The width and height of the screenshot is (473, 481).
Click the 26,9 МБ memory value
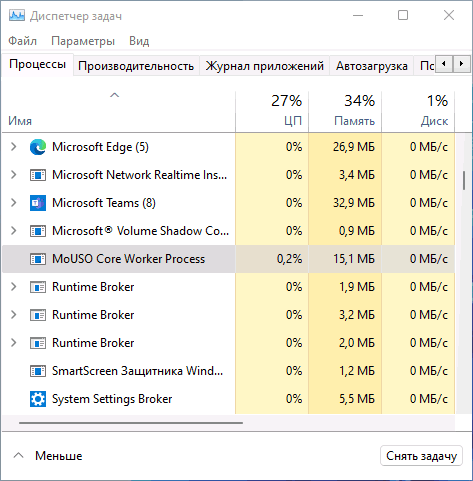click(x=354, y=147)
